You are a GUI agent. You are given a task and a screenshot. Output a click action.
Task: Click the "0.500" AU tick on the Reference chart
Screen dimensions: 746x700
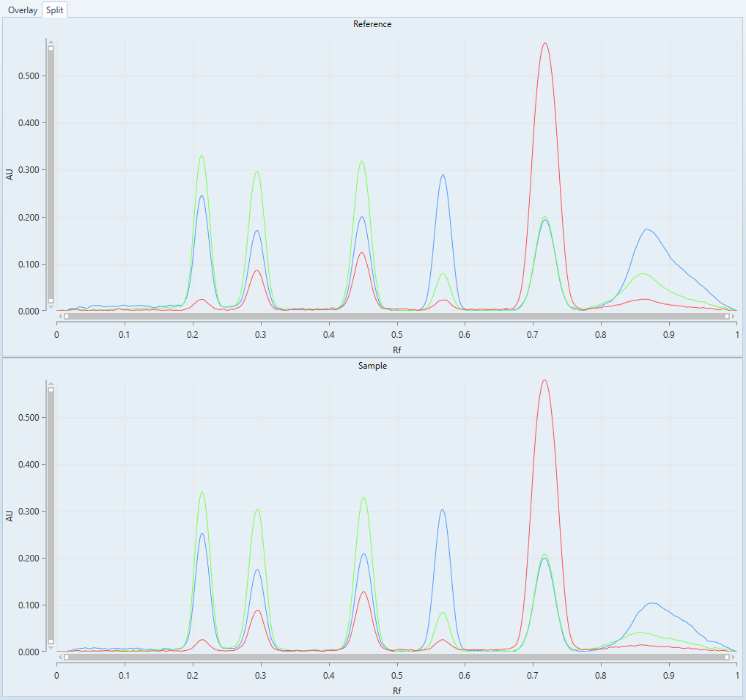[29, 75]
